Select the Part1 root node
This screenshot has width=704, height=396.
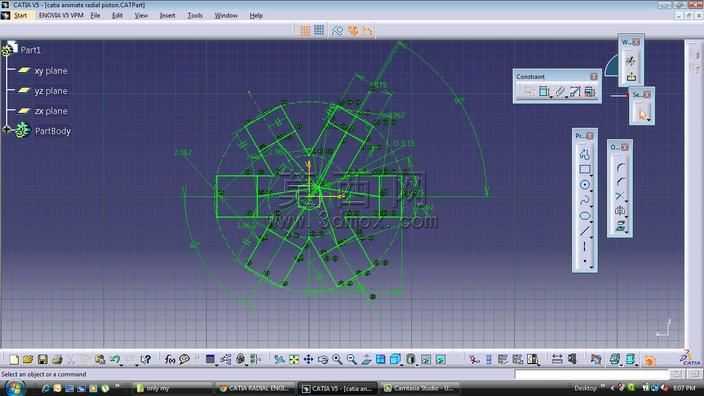31,50
